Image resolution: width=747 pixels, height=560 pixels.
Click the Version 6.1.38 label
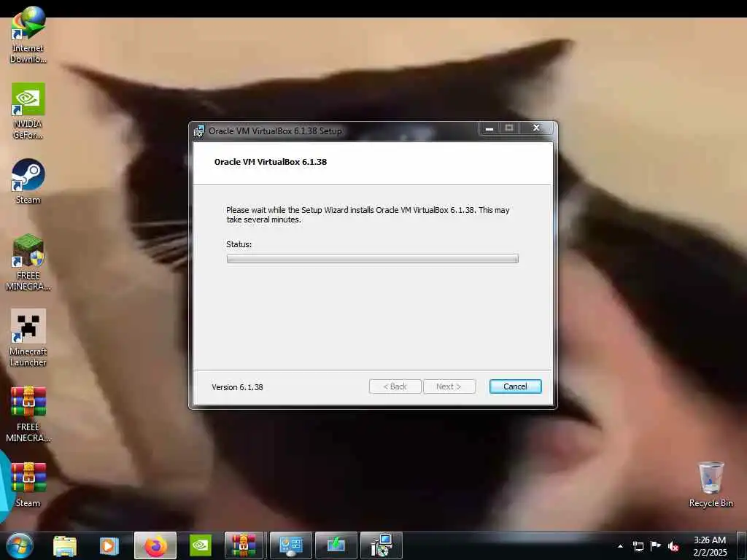(x=237, y=387)
